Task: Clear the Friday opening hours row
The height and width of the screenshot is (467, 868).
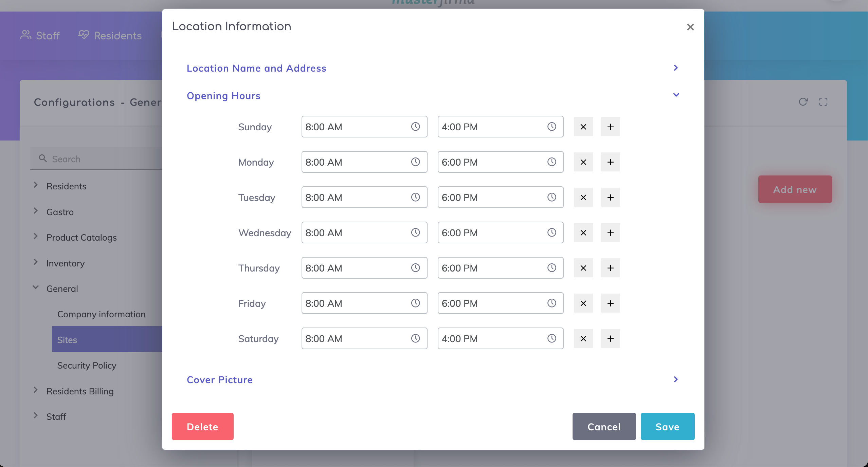Action: coord(583,303)
